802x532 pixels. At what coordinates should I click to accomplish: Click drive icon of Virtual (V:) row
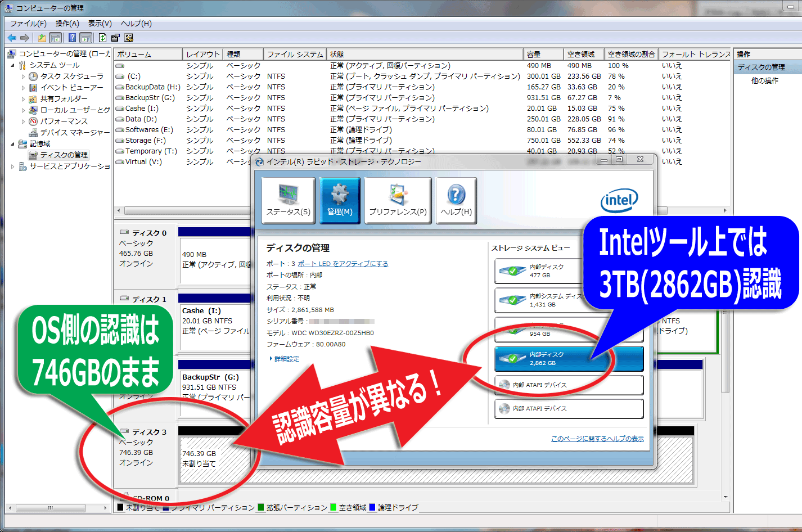click(120, 162)
